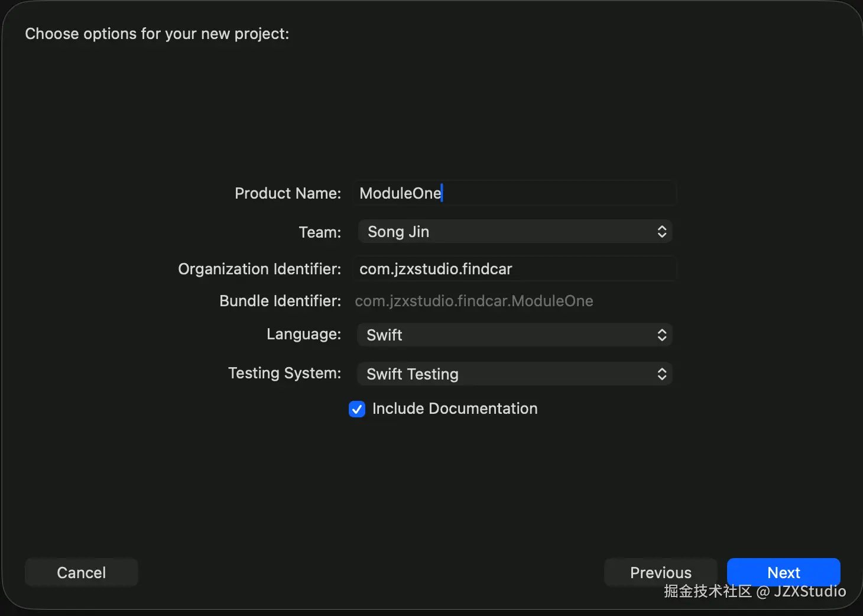Image resolution: width=863 pixels, height=616 pixels.
Task: Click the "Organization Identifier:" label
Action: click(x=259, y=269)
